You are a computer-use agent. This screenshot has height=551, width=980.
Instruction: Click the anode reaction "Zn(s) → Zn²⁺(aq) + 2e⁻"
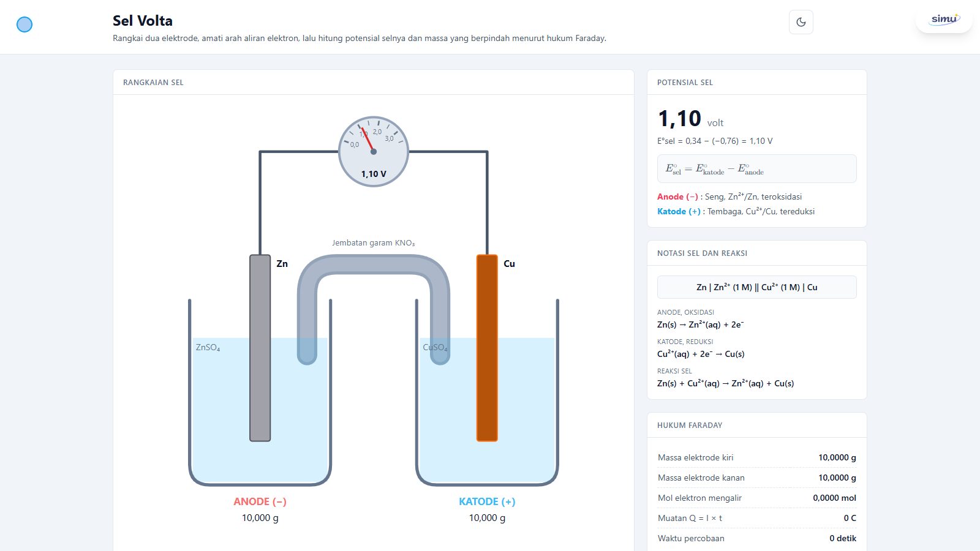pyautogui.click(x=700, y=324)
